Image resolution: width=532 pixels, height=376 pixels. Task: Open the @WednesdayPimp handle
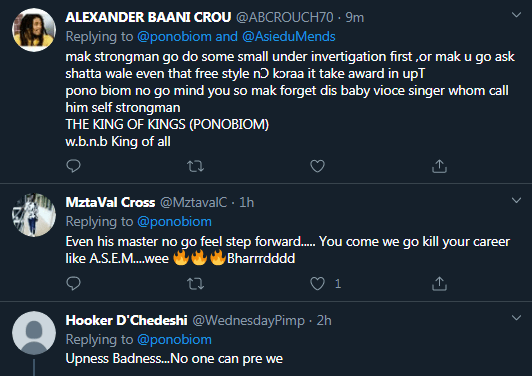[x=248, y=320]
